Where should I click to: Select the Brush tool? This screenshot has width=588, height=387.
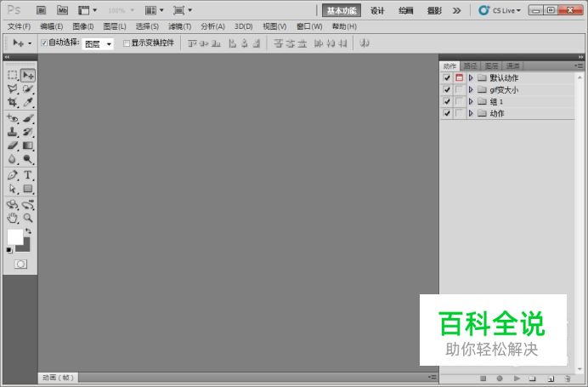(28, 118)
